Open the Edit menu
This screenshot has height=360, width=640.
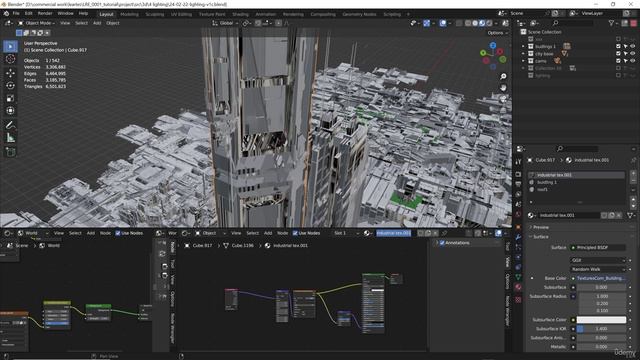click(x=29, y=13)
